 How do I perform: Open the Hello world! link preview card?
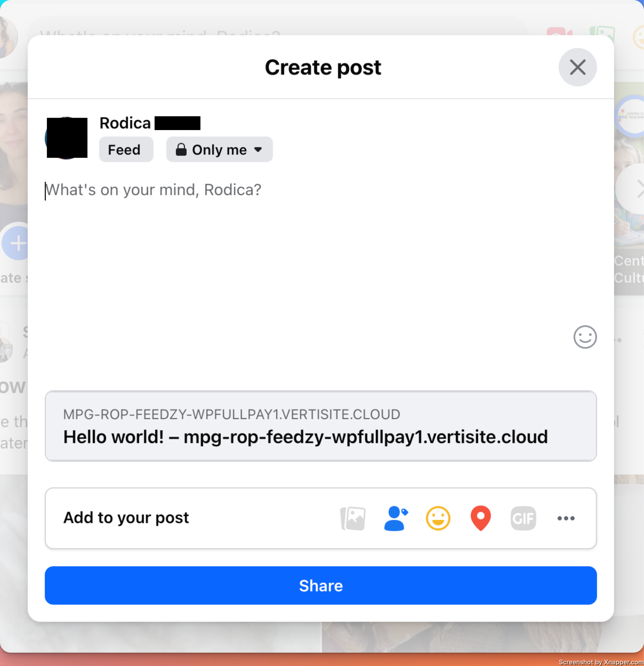tap(321, 426)
